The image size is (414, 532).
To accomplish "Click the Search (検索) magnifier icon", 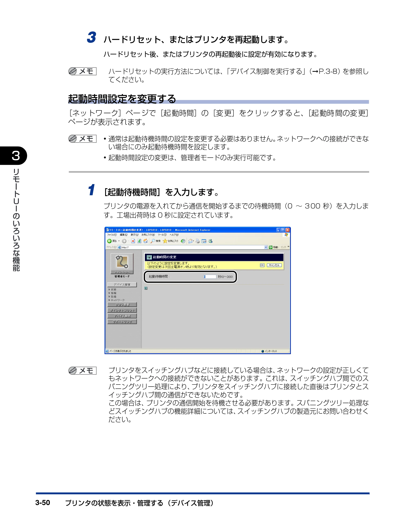I will point(153,241).
